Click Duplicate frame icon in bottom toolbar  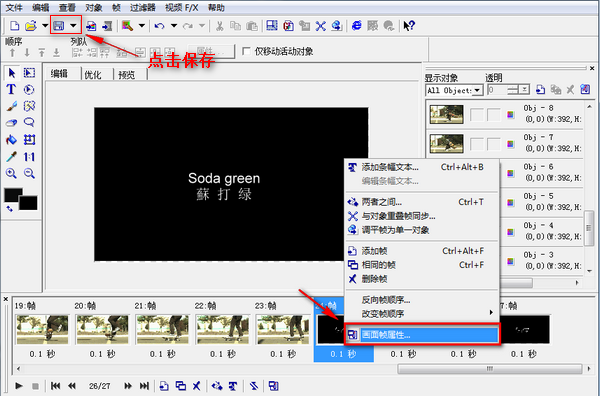(180, 386)
